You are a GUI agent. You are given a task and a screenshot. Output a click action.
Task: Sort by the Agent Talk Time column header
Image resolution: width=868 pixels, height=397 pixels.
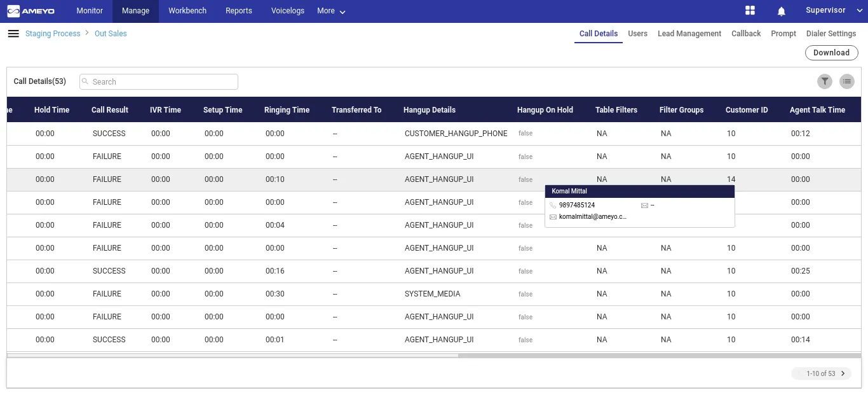click(x=817, y=110)
